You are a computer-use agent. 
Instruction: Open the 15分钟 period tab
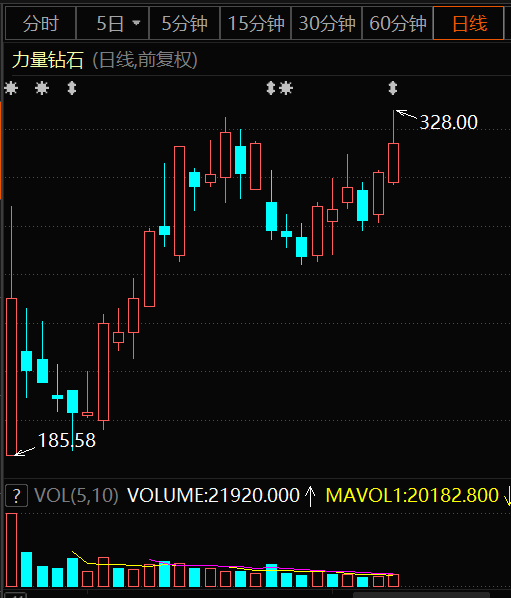coord(256,24)
